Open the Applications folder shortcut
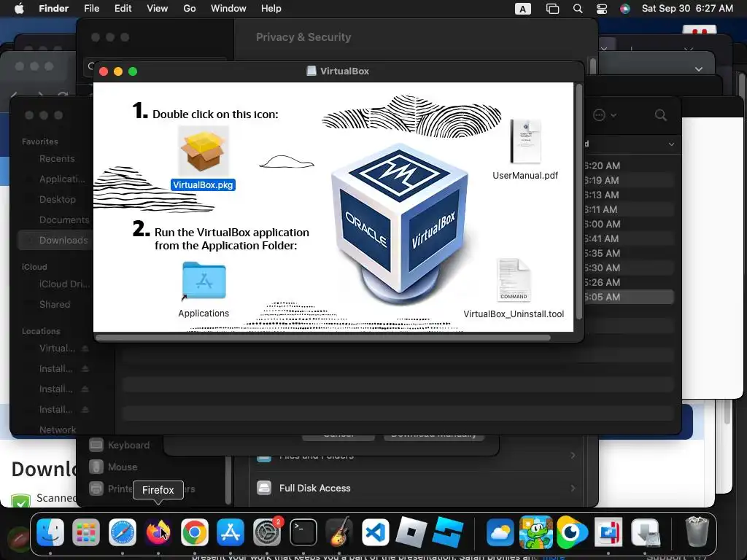The height and width of the screenshot is (560, 747). 204,281
